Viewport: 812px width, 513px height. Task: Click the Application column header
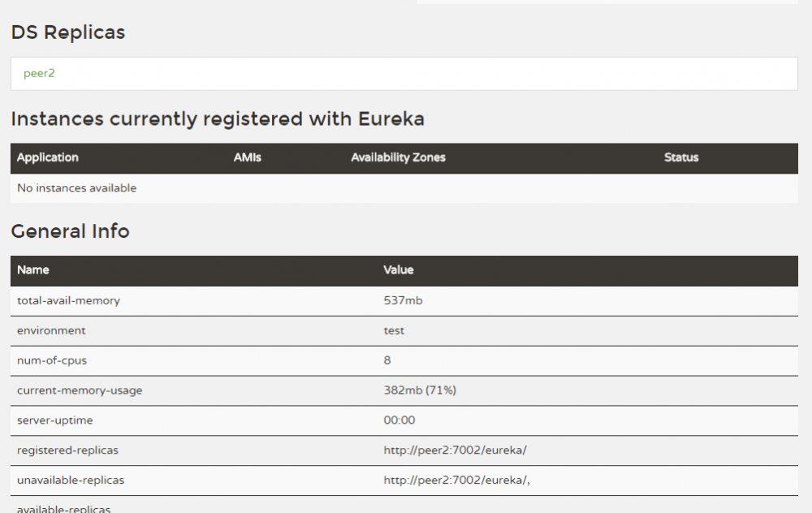(48, 157)
